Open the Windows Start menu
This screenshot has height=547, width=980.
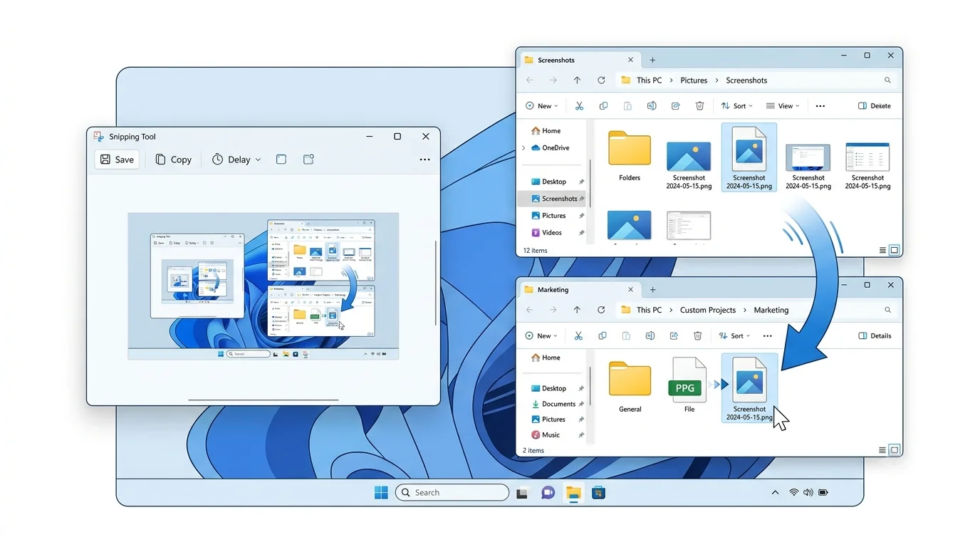(x=381, y=492)
